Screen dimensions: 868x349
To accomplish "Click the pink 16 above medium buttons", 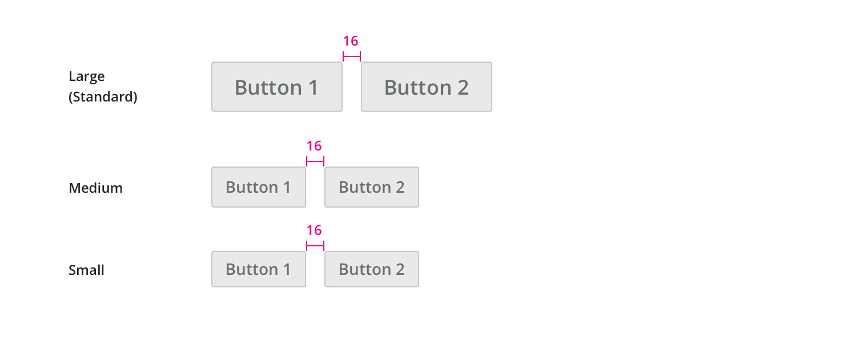I will (x=314, y=146).
